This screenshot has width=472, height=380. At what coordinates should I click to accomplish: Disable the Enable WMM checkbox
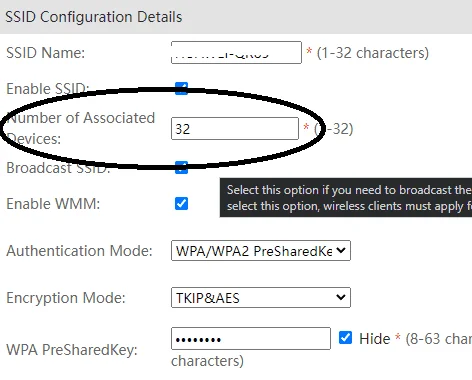pos(181,204)
